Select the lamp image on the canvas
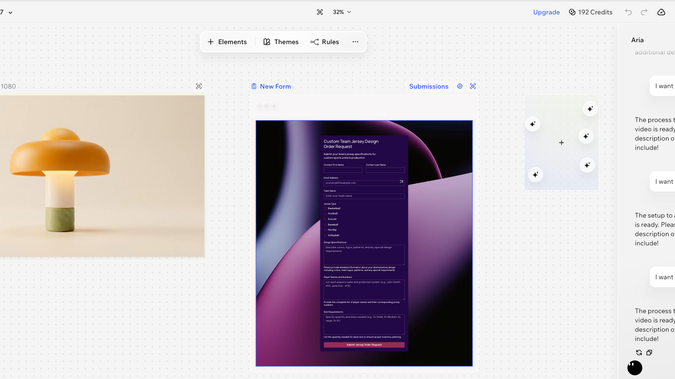Viewport: 675px width, 379px height. [x=102, y=176]
